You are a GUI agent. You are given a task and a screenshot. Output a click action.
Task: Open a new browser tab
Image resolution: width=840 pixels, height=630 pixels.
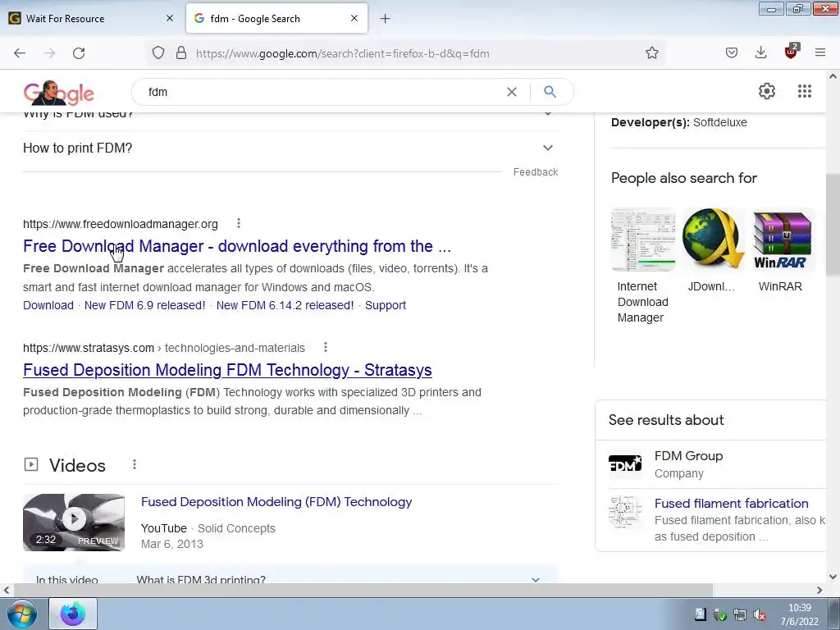click(x=385, y=19)
